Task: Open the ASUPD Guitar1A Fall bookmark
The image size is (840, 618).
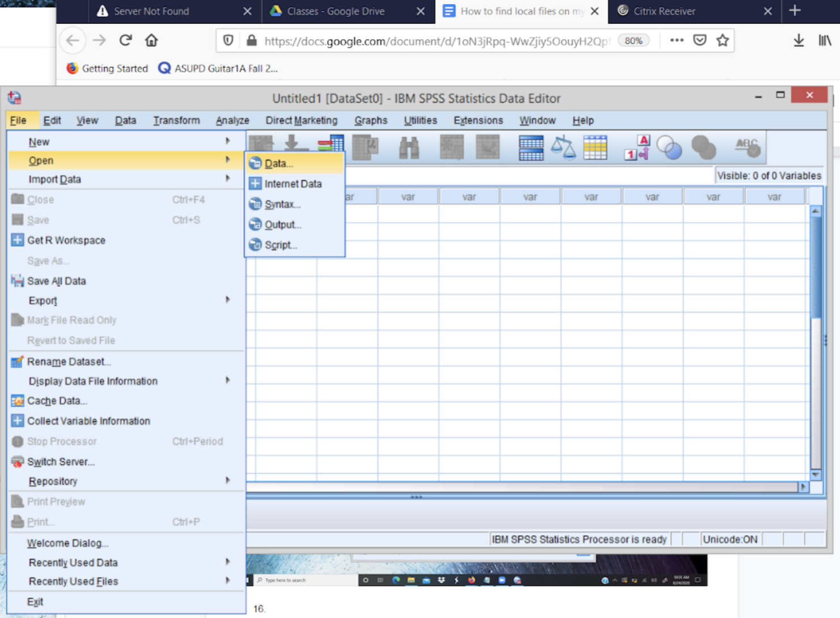Action: (x=218, y=69)
